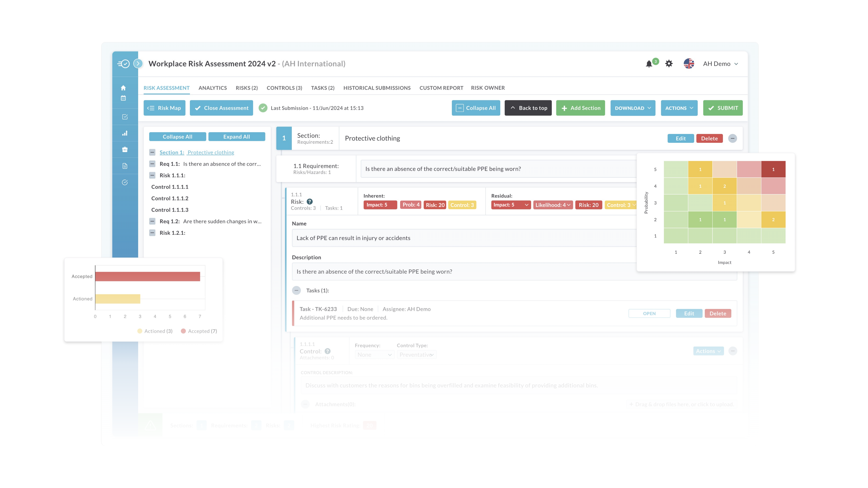Image resolution: width=868 pixels, height=488 pixels.
Task: Open the briefcase icon in the sidebar
Action: click(x=125, y=150)
